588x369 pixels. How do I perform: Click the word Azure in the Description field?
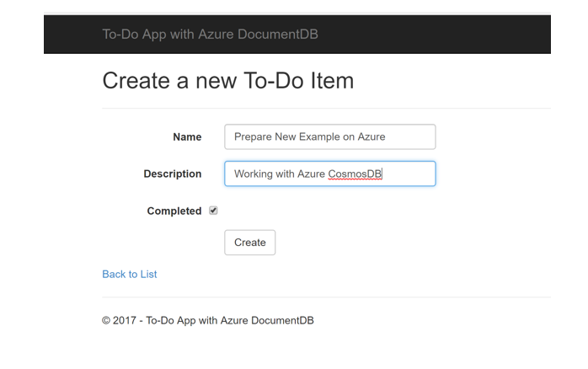(x=311, y=174)
